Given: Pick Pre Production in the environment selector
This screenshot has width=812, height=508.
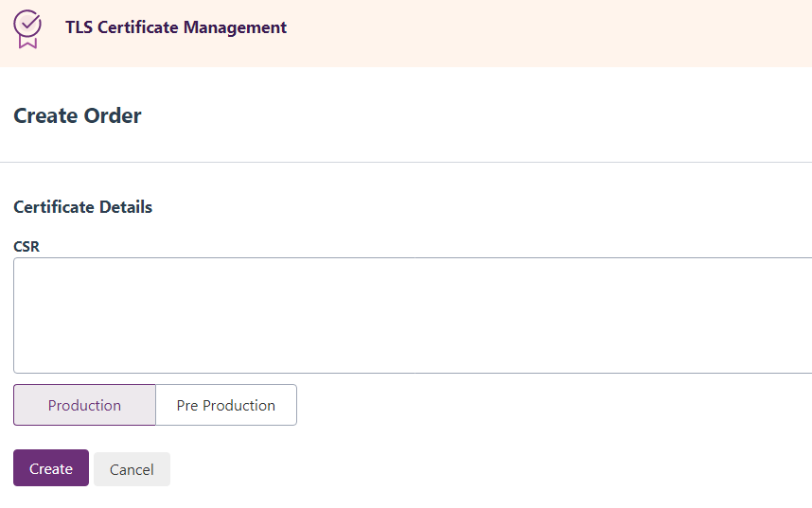Looking at the screenshot, I should 226,405.
